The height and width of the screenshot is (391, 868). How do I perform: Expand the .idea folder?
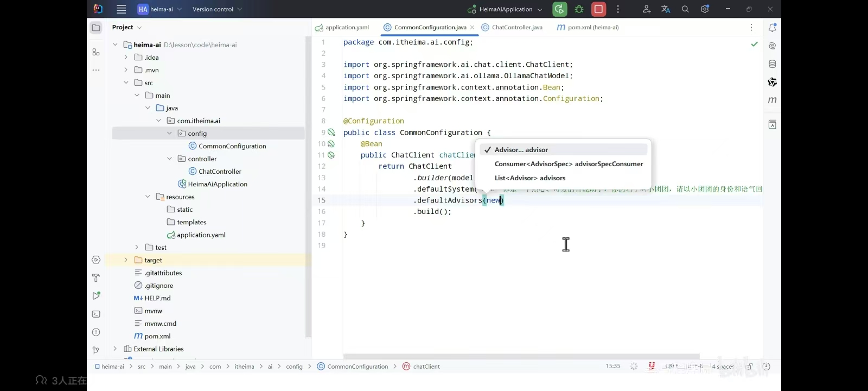click(x=126, y=57)
